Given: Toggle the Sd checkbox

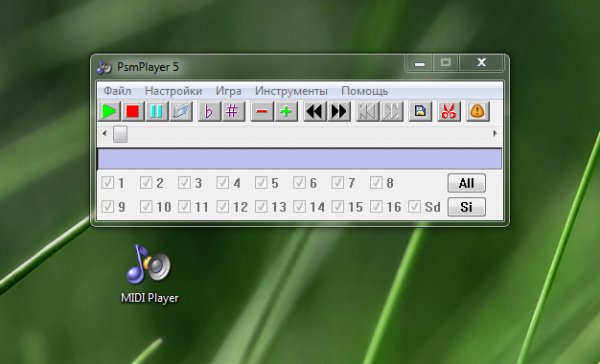Looking at the screenshot, I should (414, 207).
